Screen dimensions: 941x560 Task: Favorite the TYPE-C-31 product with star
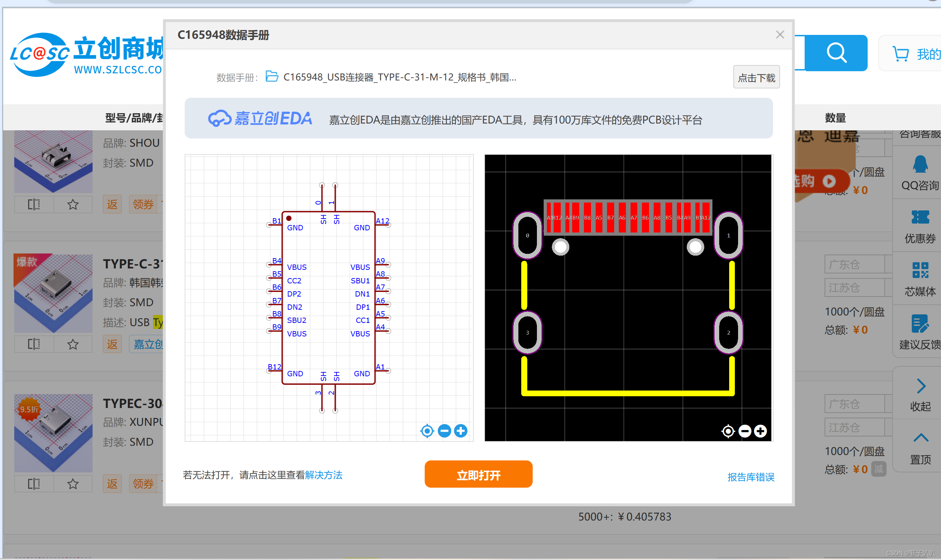coord(73,344)
